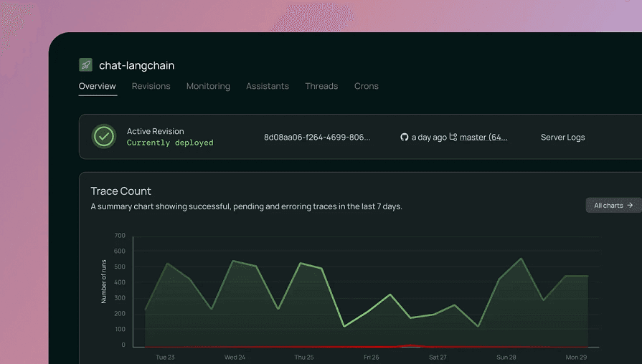
Task: Click the revision ID 8d08aa06-f264-4699
Action: [317, 137]
